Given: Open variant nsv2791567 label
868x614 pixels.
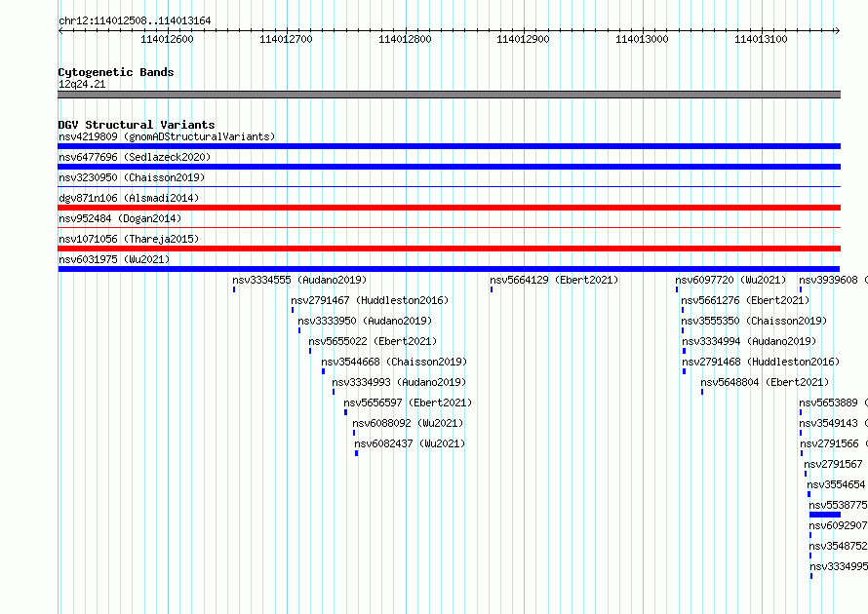Looking at the screenshot, I should [x=833, y=464].
